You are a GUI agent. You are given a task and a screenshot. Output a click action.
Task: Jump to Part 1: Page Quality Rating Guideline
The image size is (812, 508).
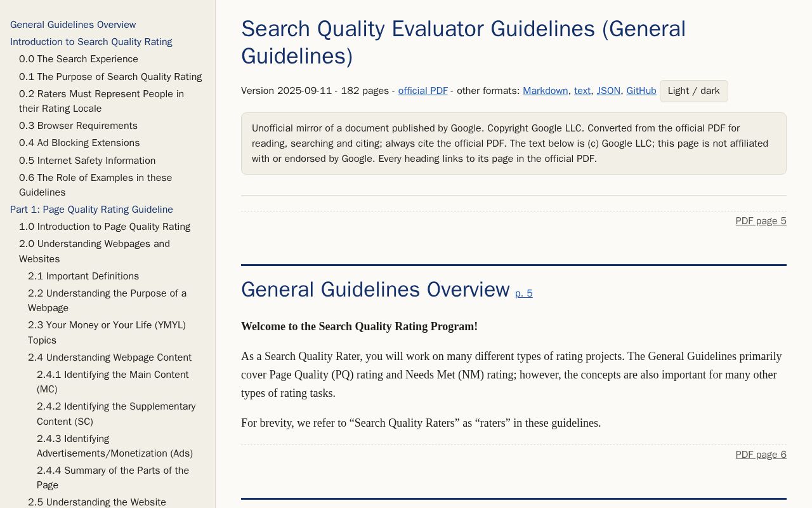(x=91, y=210)
